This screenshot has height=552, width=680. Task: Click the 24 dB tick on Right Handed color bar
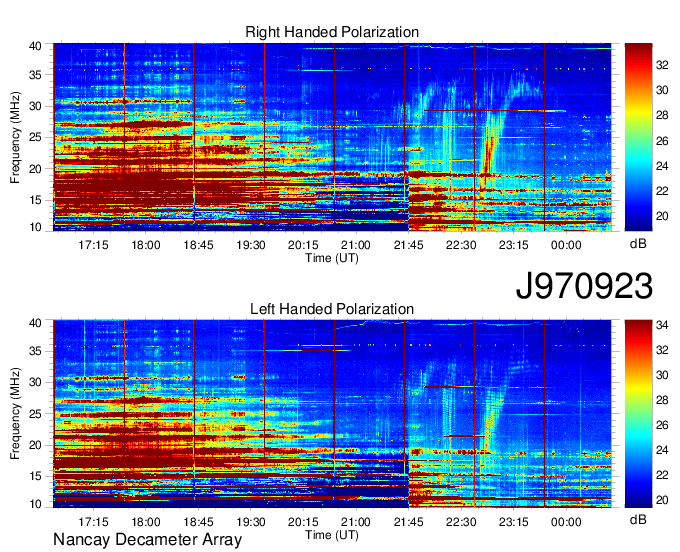point(662,166)
